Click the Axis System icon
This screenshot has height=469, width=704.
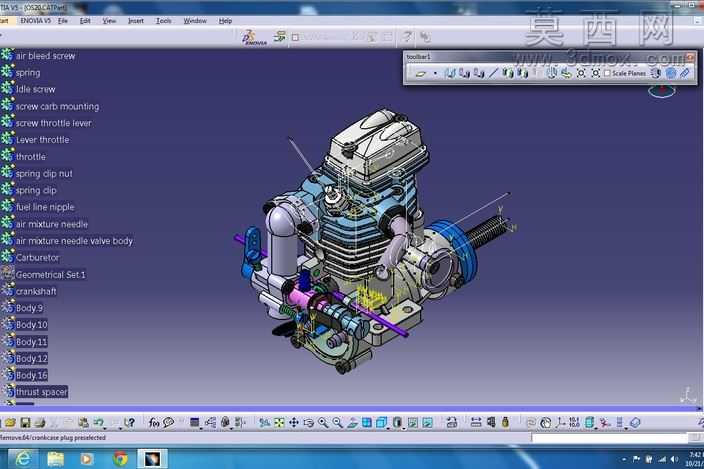pos(560,422)
